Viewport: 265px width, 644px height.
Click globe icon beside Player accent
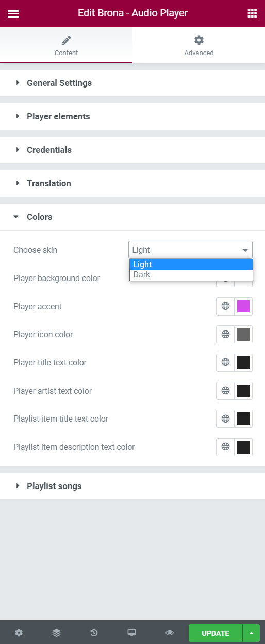coord(225,306)
